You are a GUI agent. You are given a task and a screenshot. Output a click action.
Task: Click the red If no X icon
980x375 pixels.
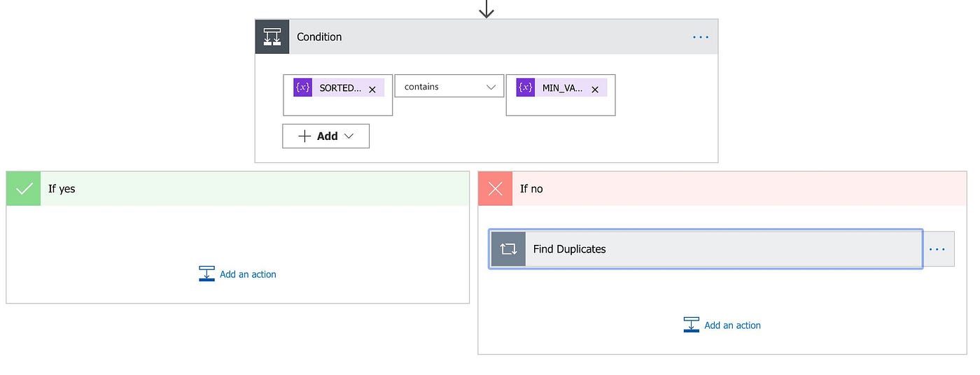[496, 189]
